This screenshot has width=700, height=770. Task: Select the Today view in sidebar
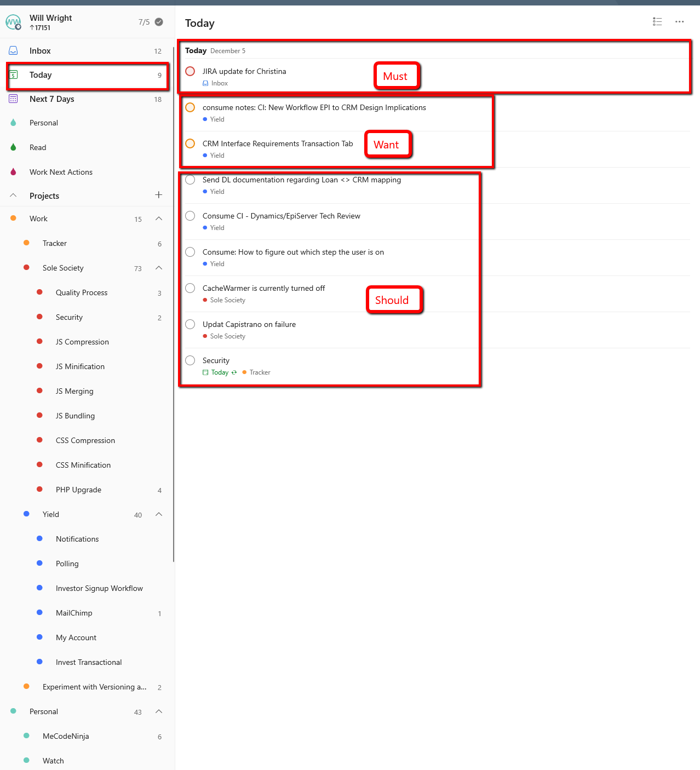tap(87, 75)
